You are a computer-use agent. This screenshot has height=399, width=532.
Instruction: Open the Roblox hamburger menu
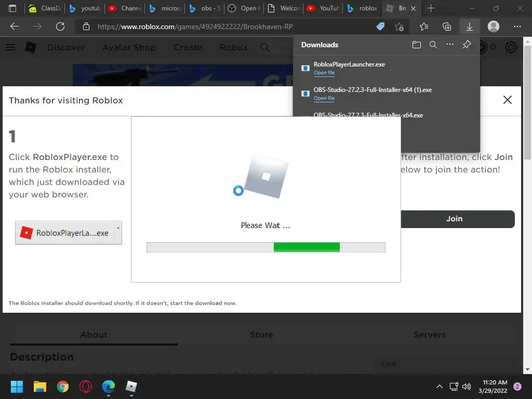click(x=10, y=47)
